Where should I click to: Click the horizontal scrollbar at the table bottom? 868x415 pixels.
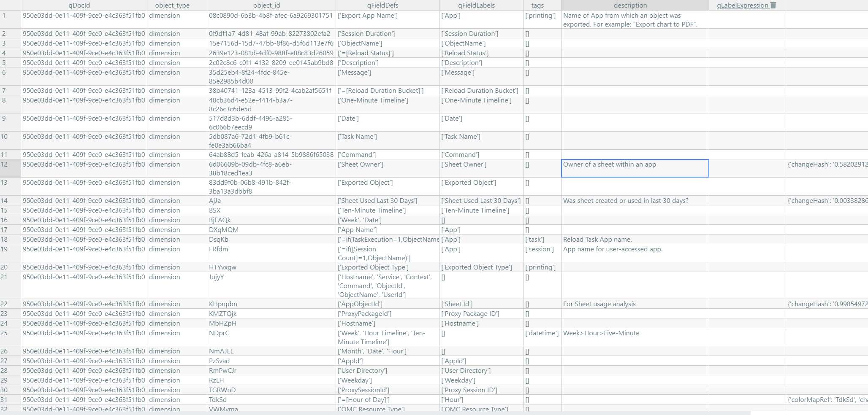point(375,413)
